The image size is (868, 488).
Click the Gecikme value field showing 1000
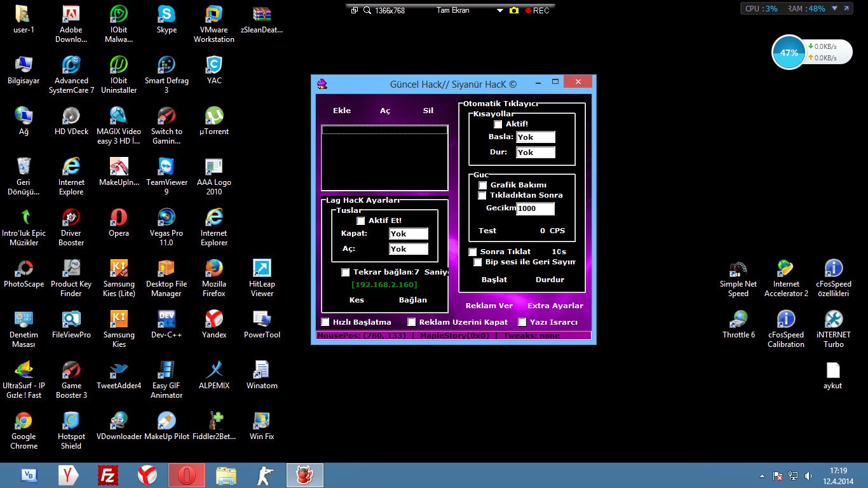(536, 208)
